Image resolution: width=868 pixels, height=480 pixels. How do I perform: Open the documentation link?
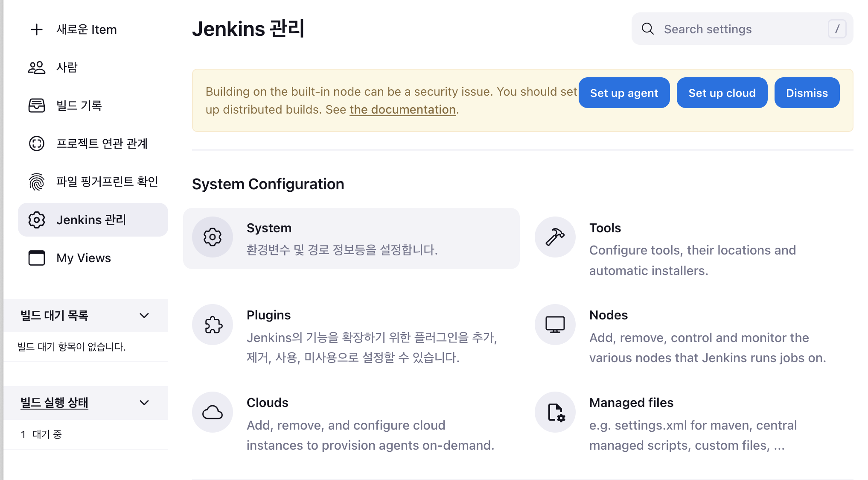[402, 110]
